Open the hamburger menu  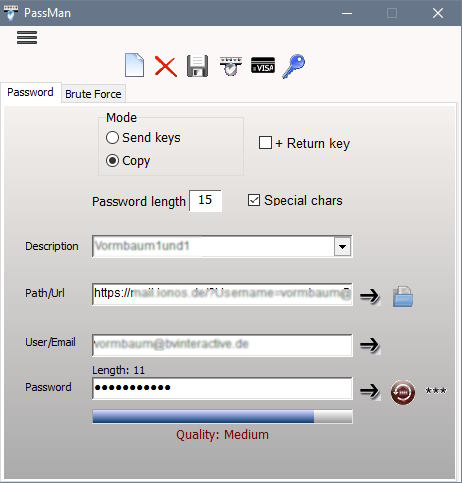pyautogui.click(x=27, y=37)
